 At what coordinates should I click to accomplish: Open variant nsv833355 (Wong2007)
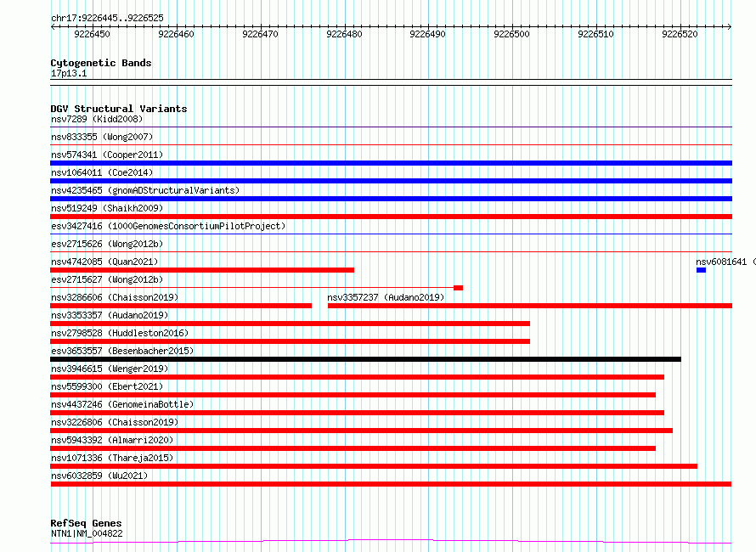pos(102,137)
